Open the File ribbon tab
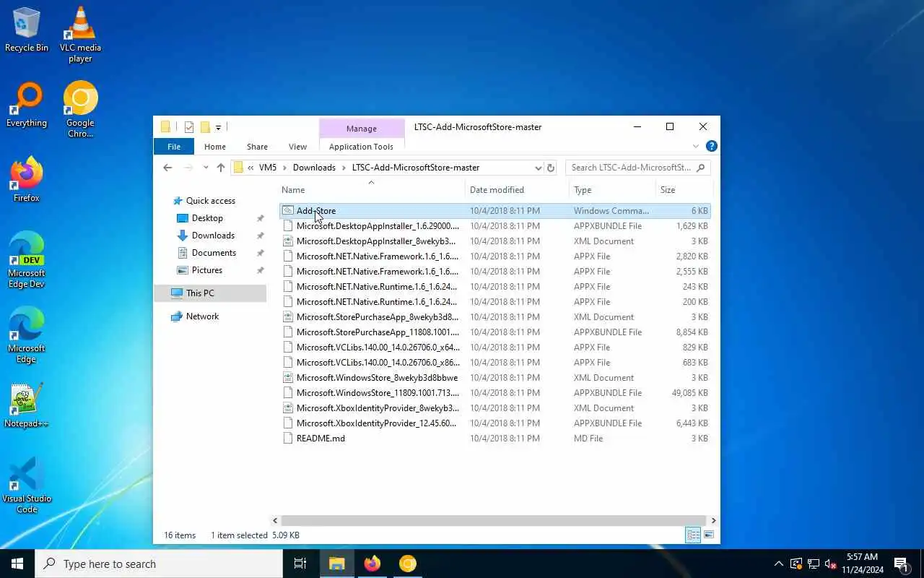The width and height of the screenshot is (924, 578). pyautogui.click(x=174, y=146)
